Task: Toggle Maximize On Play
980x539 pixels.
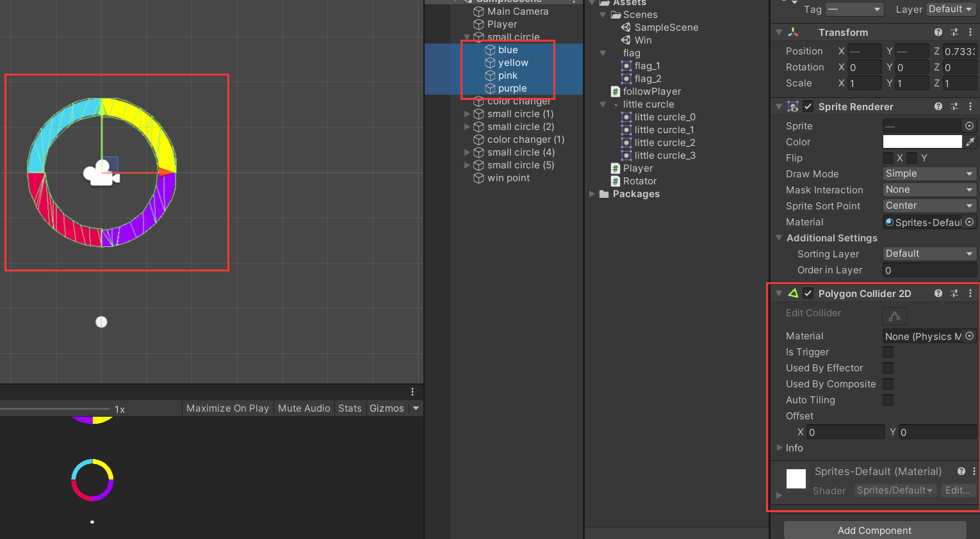Action: (227, 408)
